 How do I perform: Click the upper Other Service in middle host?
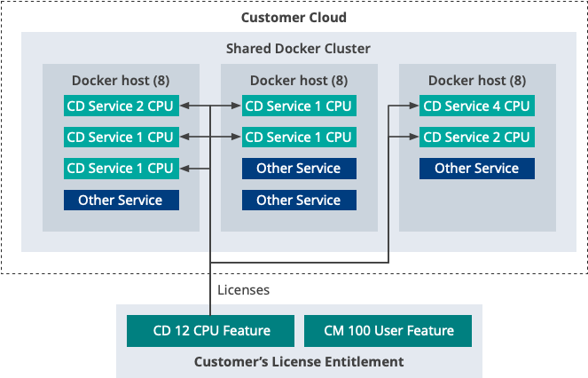(298, 169)
